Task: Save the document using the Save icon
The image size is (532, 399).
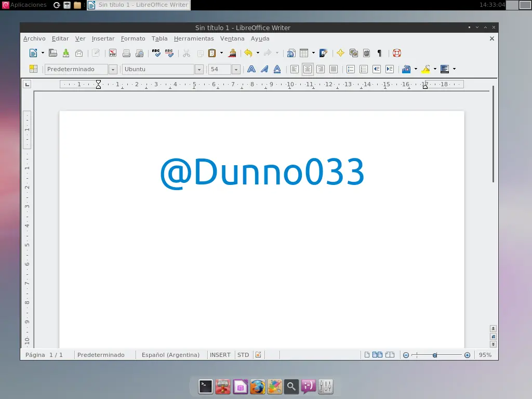Action: point(66,53)
